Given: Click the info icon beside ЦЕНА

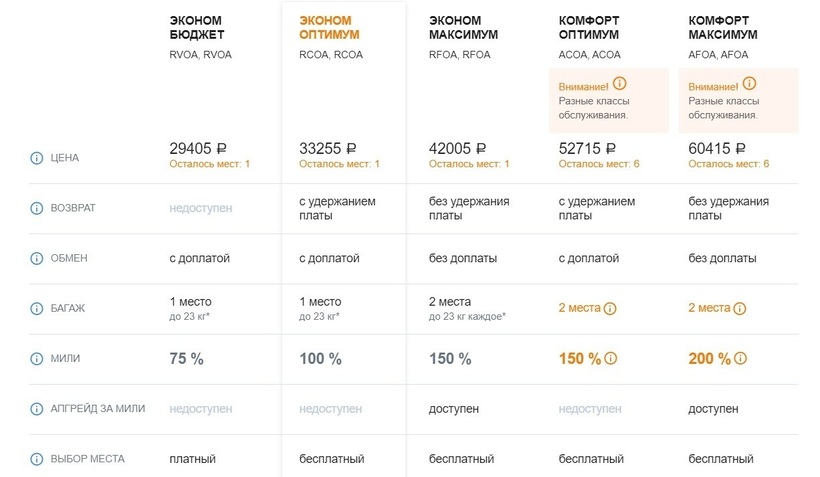Looking at the screenshot, I should (x=37, y=158).
